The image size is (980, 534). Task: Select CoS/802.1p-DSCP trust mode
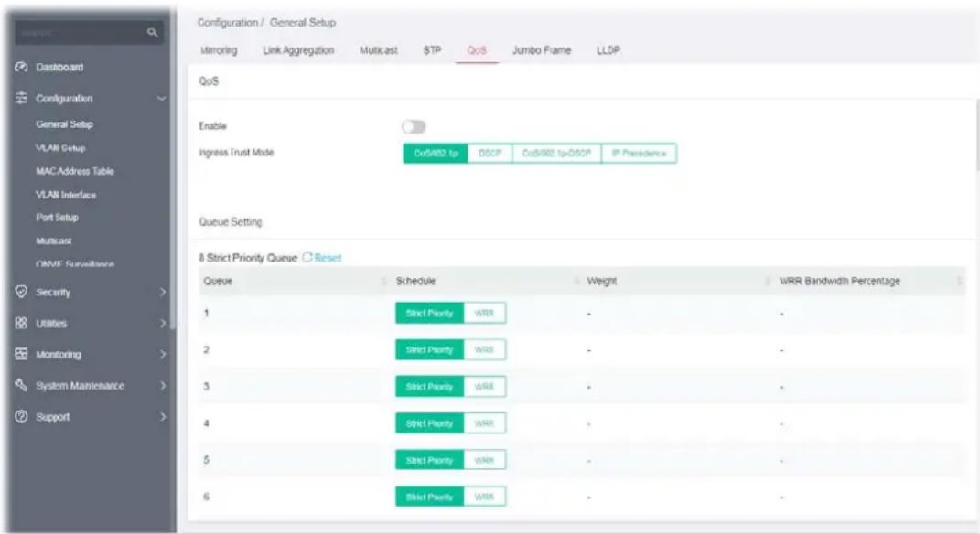pyautogui.click(x=556, y=153)
